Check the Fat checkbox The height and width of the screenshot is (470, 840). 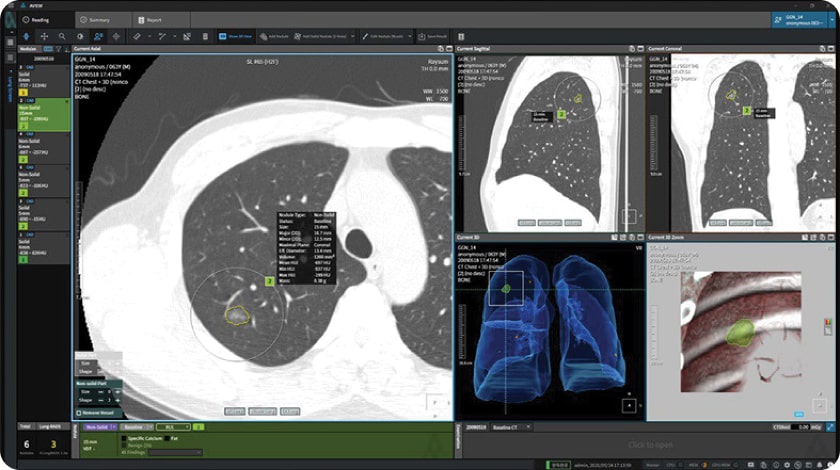point(167,437)
